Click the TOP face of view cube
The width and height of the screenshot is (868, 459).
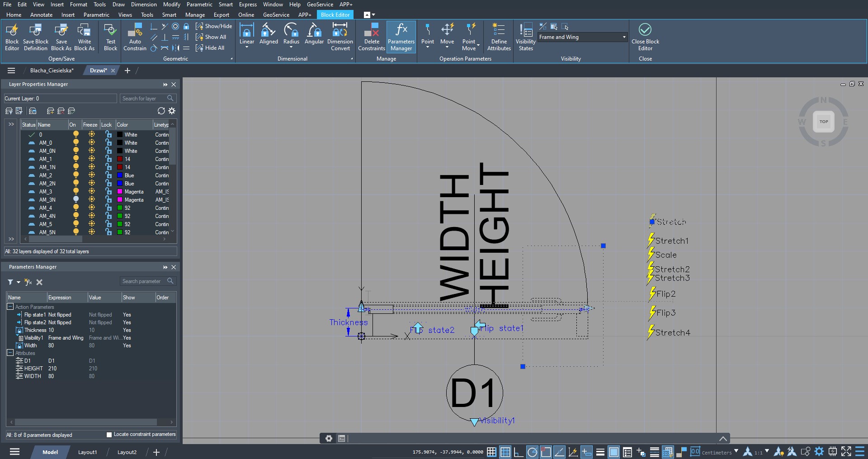pos(824,122)
